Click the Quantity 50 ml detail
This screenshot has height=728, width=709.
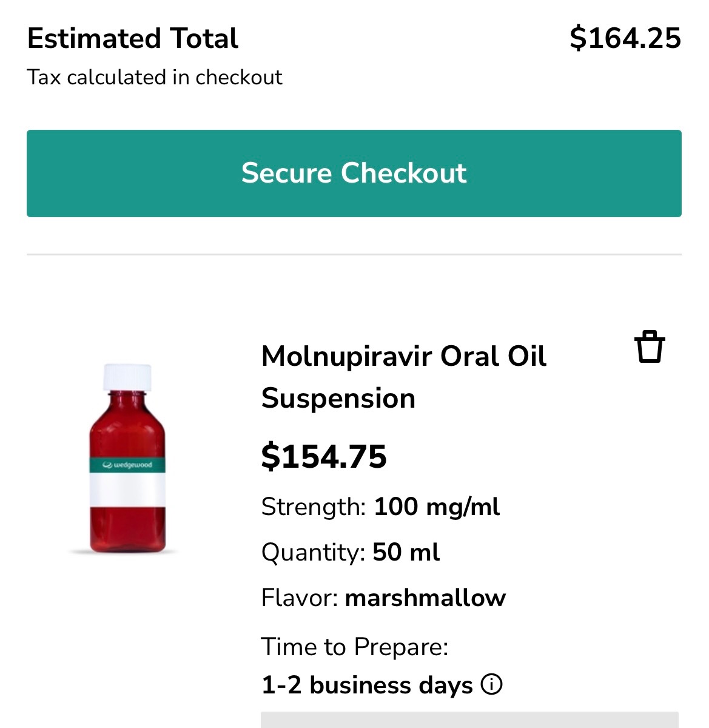[351, 553]
